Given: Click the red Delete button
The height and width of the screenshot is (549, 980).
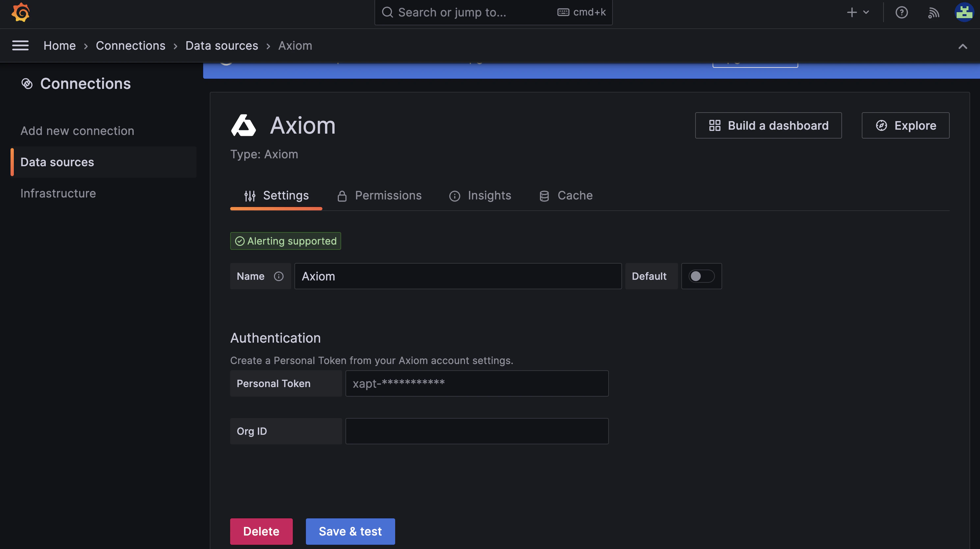Looking at the screenshot, I should pos(261,531).
